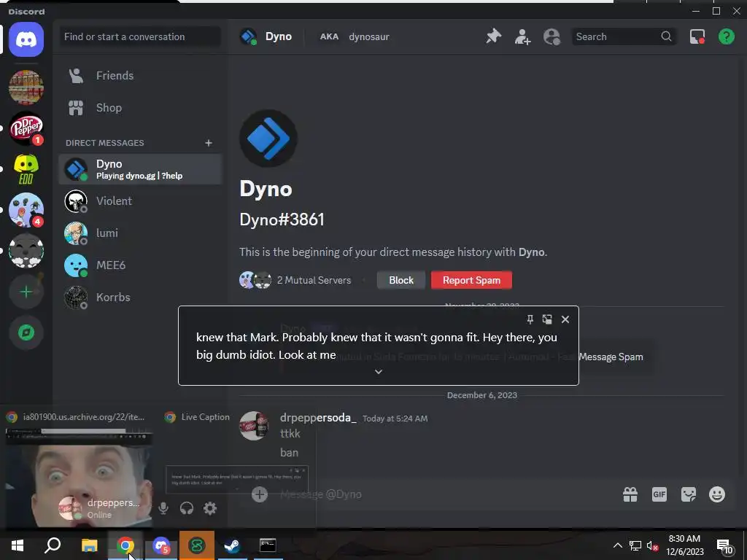Open Discord home direct messages icon
Viewport: 747px width, 560px height.
pyautogui.click(x=26, y=39)
